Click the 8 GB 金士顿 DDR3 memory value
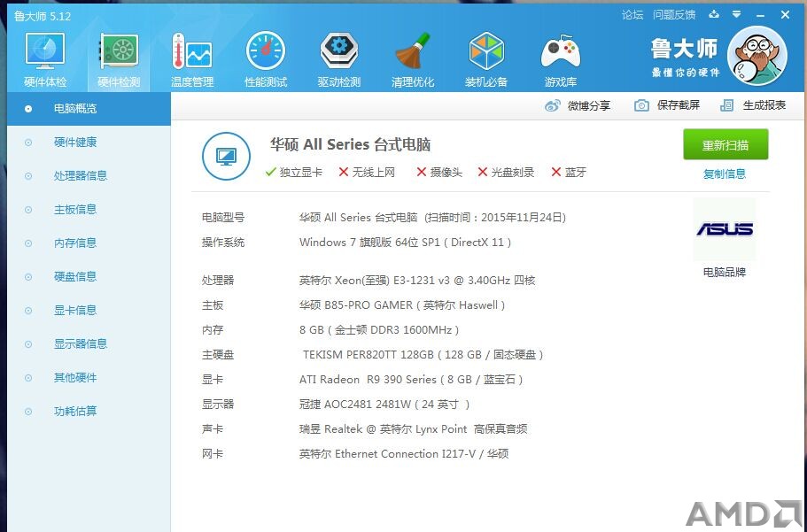This screenshot has width=807, height=532. tap(379, 330)
